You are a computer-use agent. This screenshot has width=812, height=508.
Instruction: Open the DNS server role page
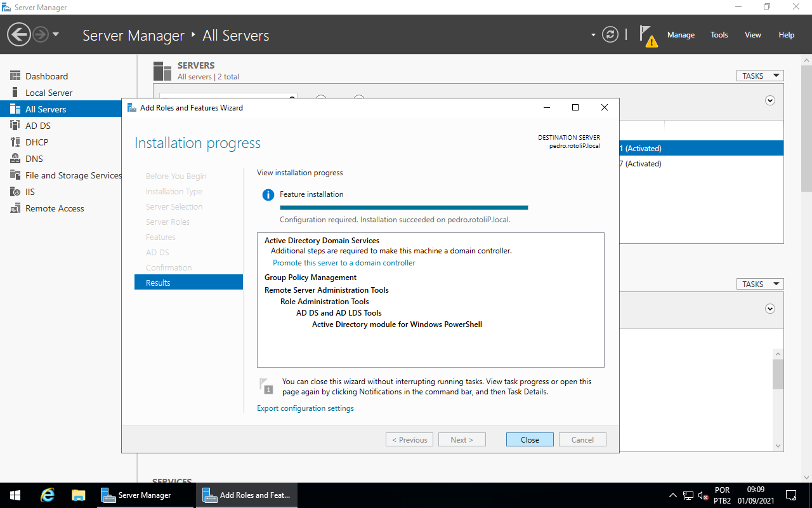coord(35,158)
